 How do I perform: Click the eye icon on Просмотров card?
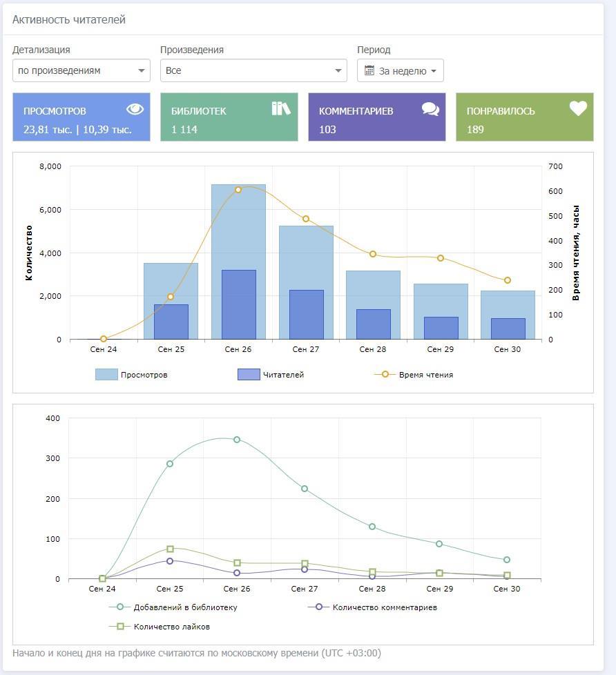(135, 109)
